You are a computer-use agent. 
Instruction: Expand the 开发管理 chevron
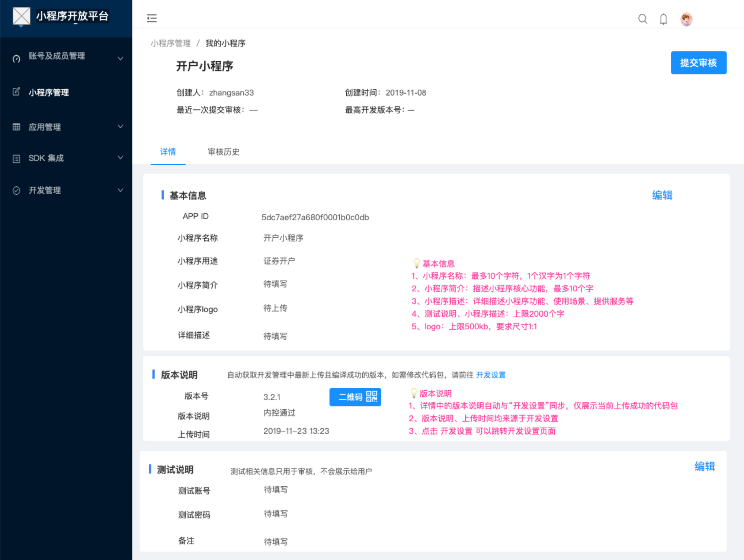tap(120, 190)
